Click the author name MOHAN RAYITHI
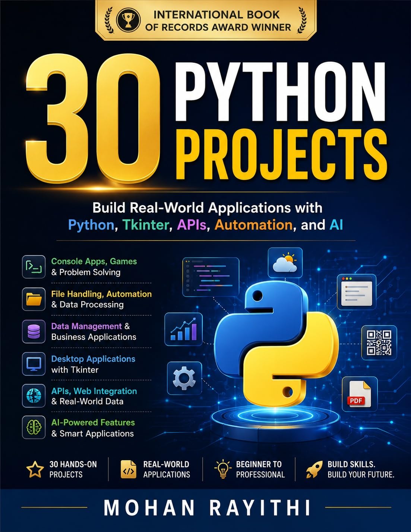Viewport: 411px width, 532px height. click(207, 508)
